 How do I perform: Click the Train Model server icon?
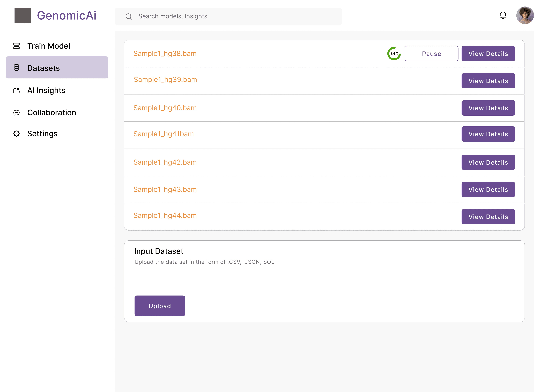[x=16, y=46]
